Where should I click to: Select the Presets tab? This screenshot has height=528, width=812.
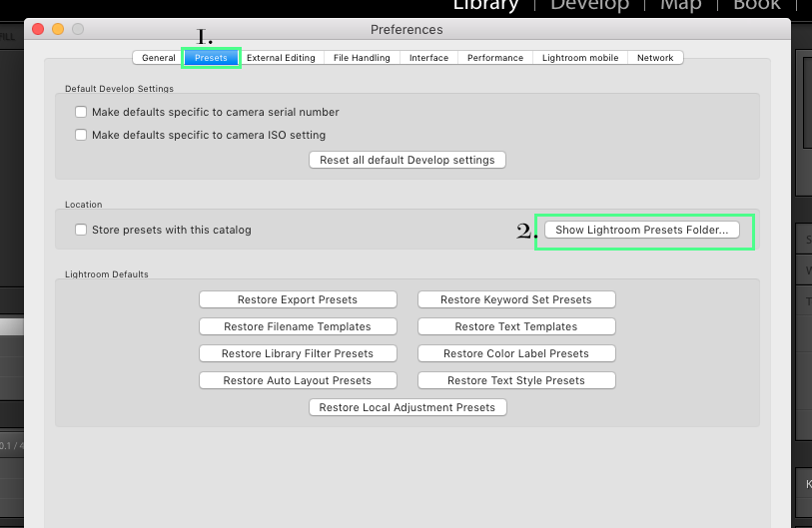pyautogui.click(x=211, y=58)
